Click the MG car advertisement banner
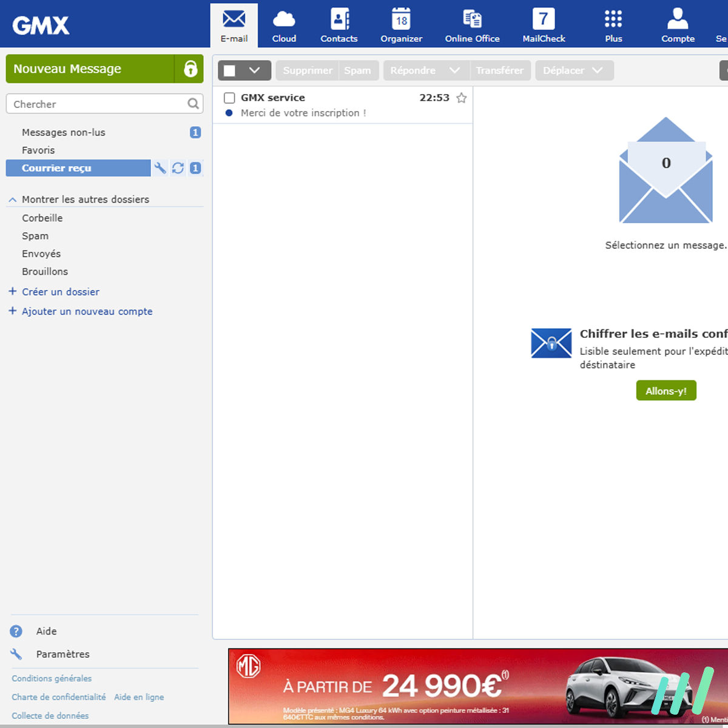The height and width of the screenshot is (728, 728). pos(478,686)
